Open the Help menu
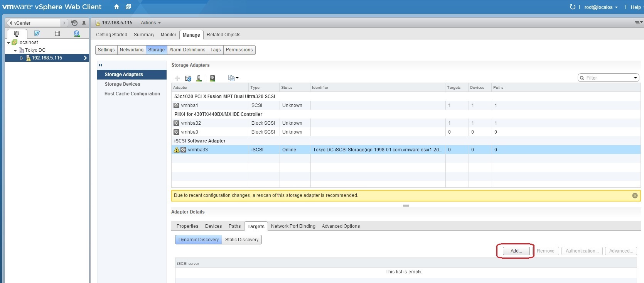Viewport: 644px width, 283px height. tap(636, 7)
